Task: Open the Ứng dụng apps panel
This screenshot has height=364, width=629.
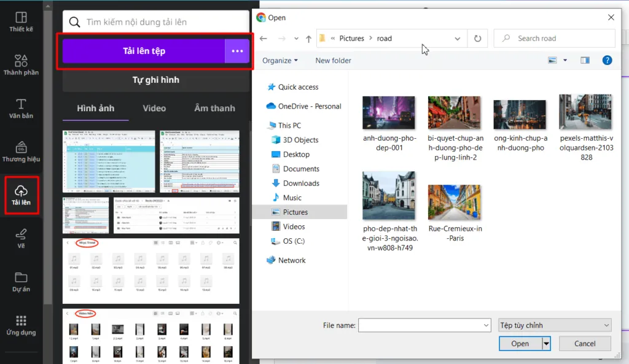Action: coord(21,325)
